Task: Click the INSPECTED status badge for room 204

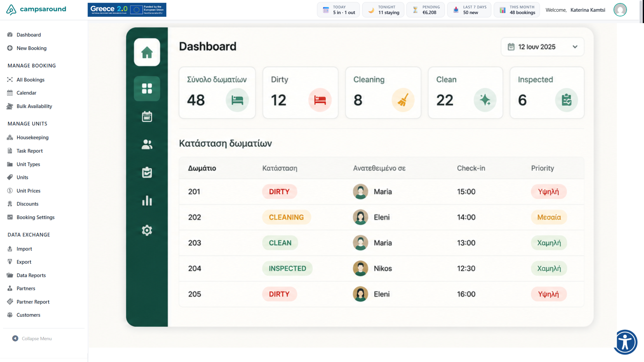Action: point(287,268)
